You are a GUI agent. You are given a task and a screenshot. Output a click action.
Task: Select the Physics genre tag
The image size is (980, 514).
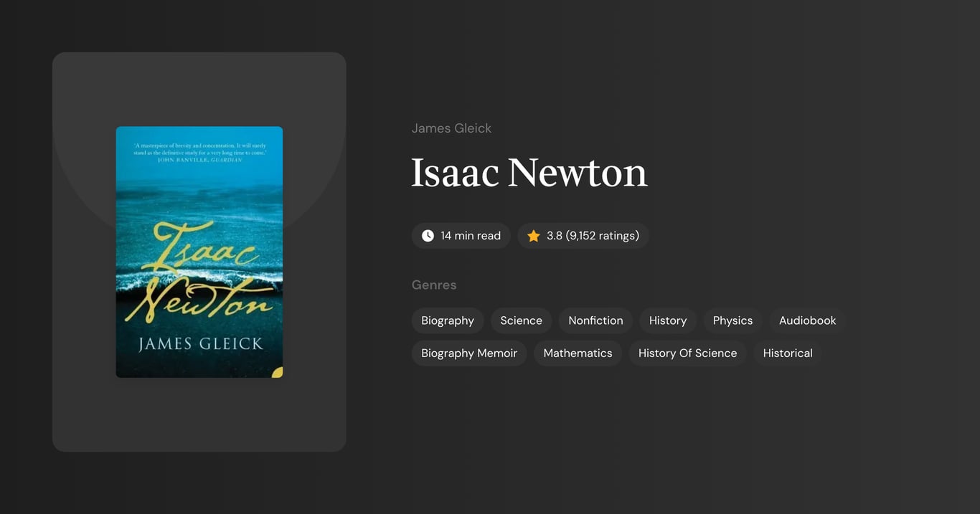click(x=732, y=320)
